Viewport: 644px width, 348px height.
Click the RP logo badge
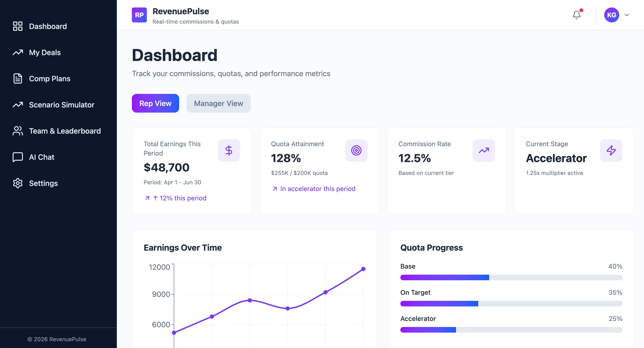point(139,15)
